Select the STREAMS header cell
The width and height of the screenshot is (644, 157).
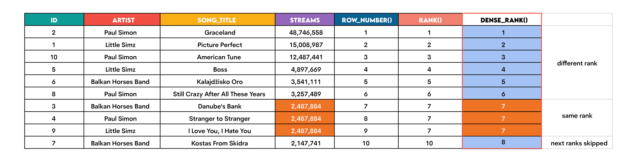[305, 20]
